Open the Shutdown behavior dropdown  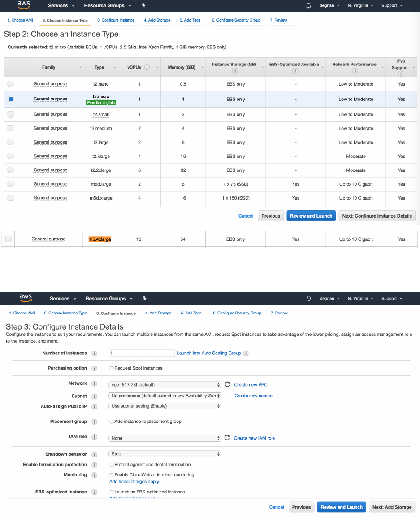pos(165,454)
